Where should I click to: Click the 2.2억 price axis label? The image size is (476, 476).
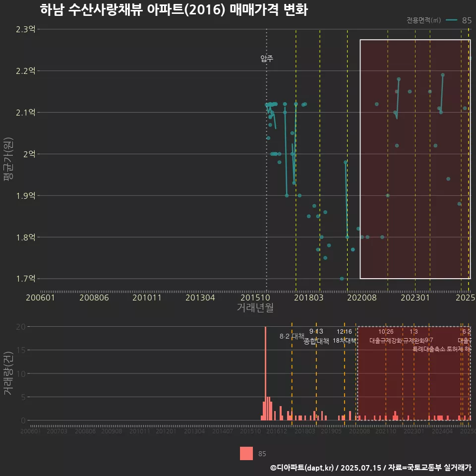pos(25,71)
